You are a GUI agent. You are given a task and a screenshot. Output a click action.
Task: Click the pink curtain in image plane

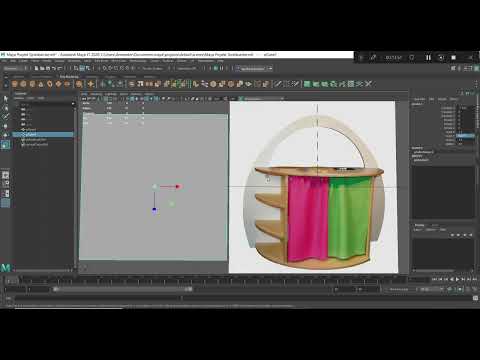pos(308,218)
